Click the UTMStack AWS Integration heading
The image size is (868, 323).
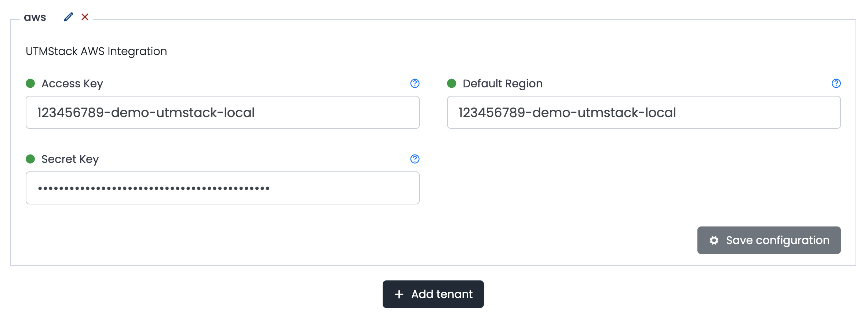pos(96,51)
